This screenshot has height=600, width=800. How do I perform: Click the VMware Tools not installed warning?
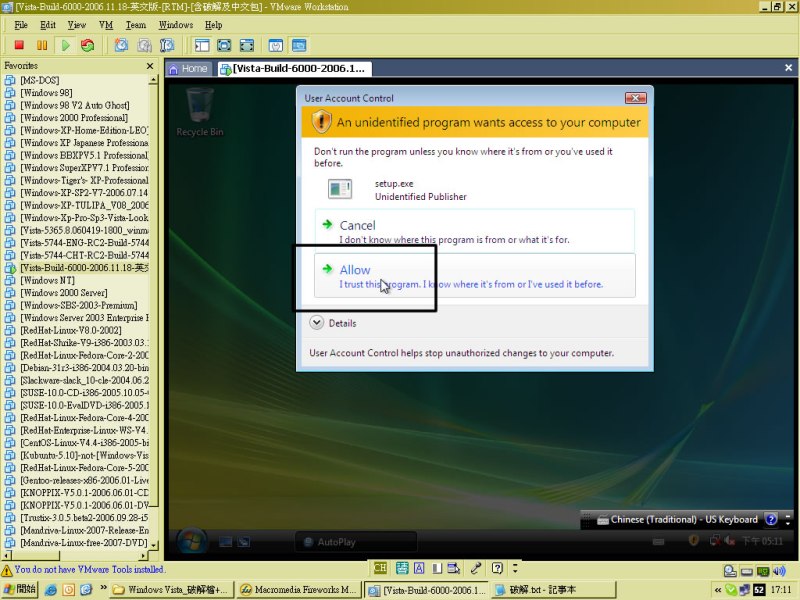tap(84, 569)
